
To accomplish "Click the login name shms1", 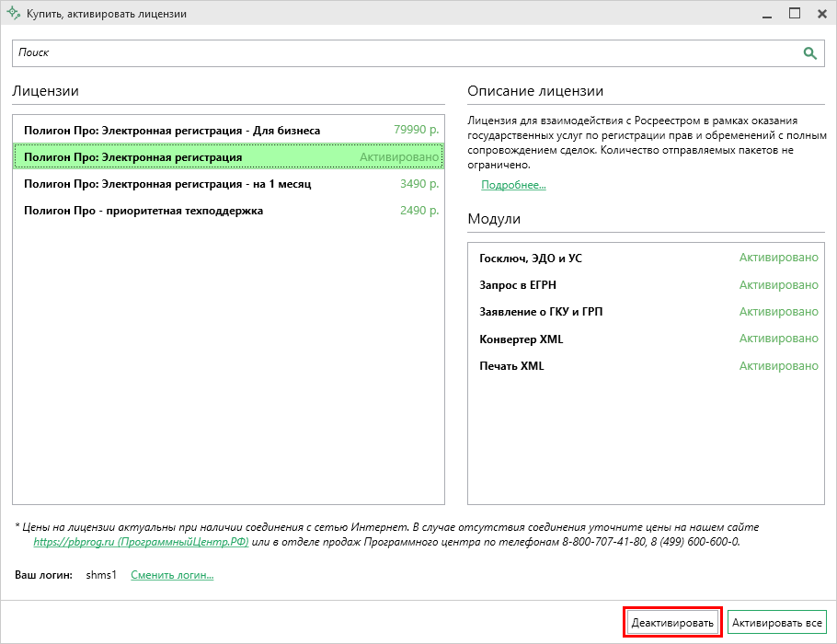I will tap(101, 575).
